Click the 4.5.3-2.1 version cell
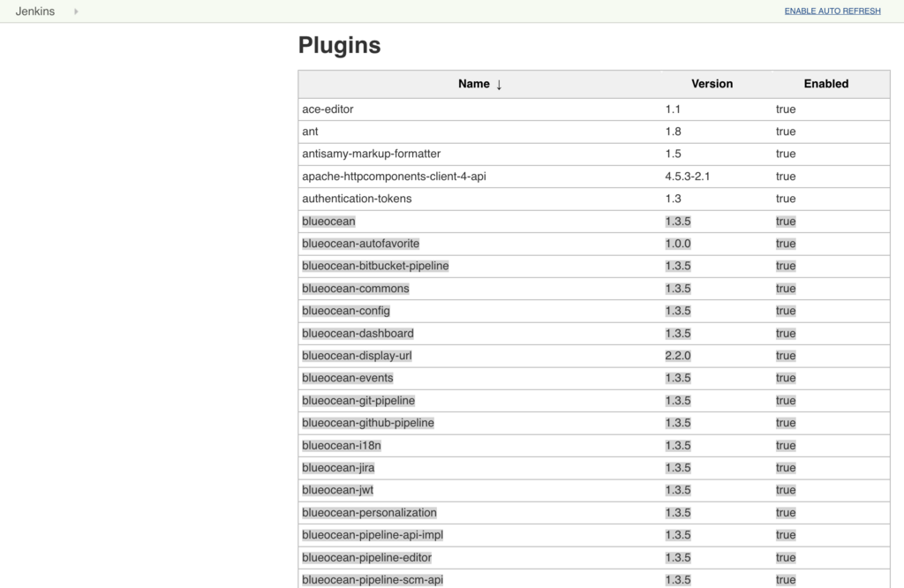This screenshot has width=904, height=588. (687, 177)
